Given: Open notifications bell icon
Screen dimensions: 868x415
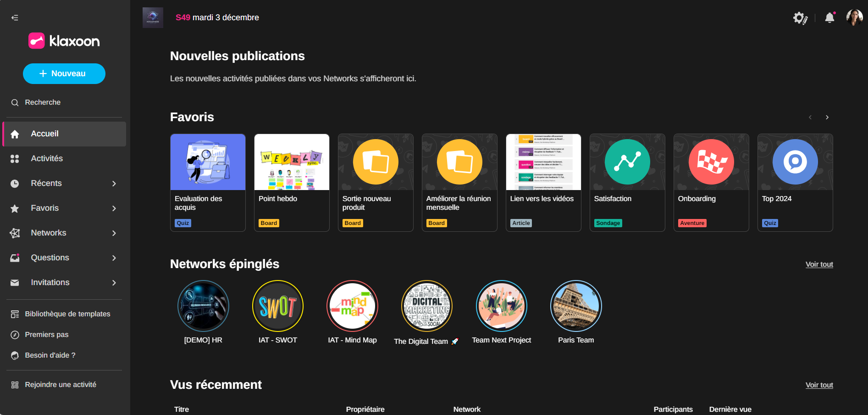Looking at the screenshot, I should coord(829,18).
